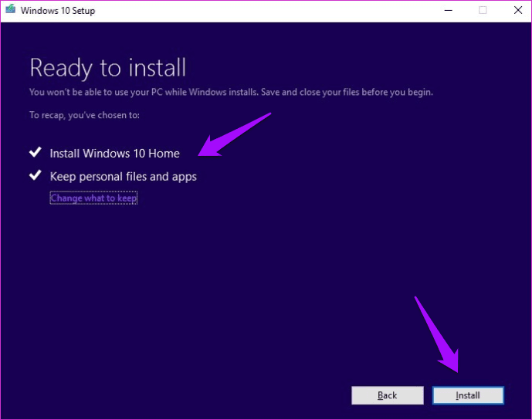
Task: Close the Windows 10 Setup window
Action: (x=518, y=10)
